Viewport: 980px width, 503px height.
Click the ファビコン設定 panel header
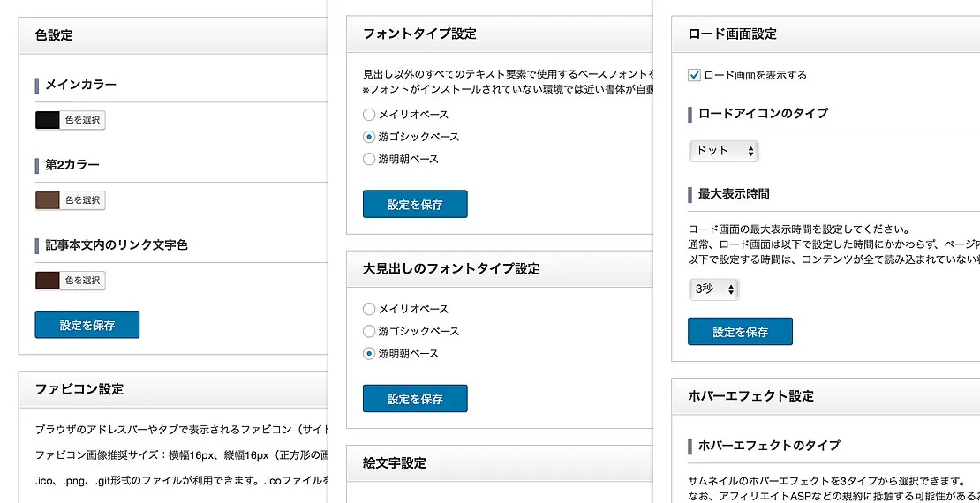172,389
